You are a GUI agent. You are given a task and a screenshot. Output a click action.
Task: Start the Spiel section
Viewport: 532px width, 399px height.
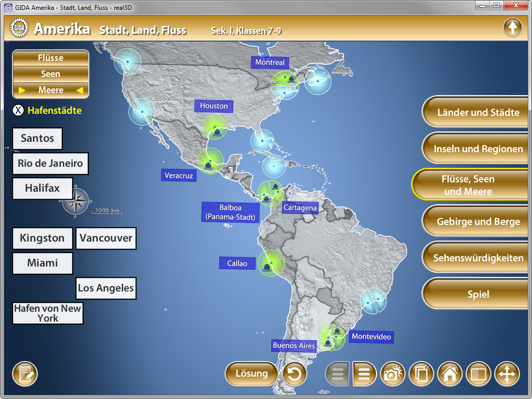point(478,294)
